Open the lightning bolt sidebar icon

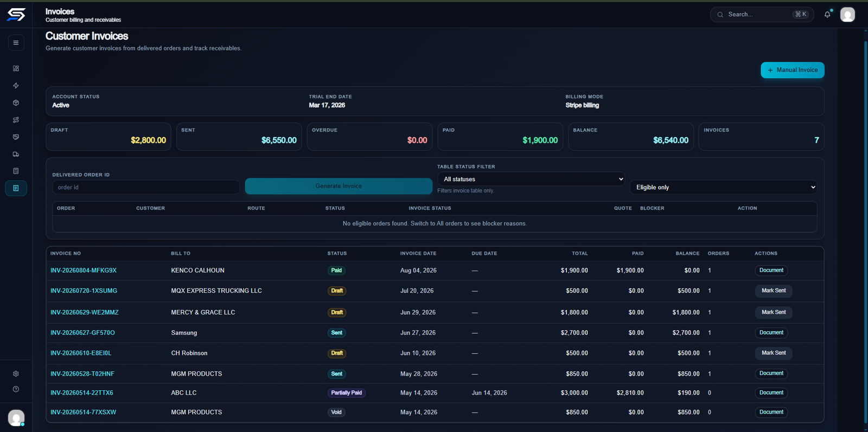[16, 86]
